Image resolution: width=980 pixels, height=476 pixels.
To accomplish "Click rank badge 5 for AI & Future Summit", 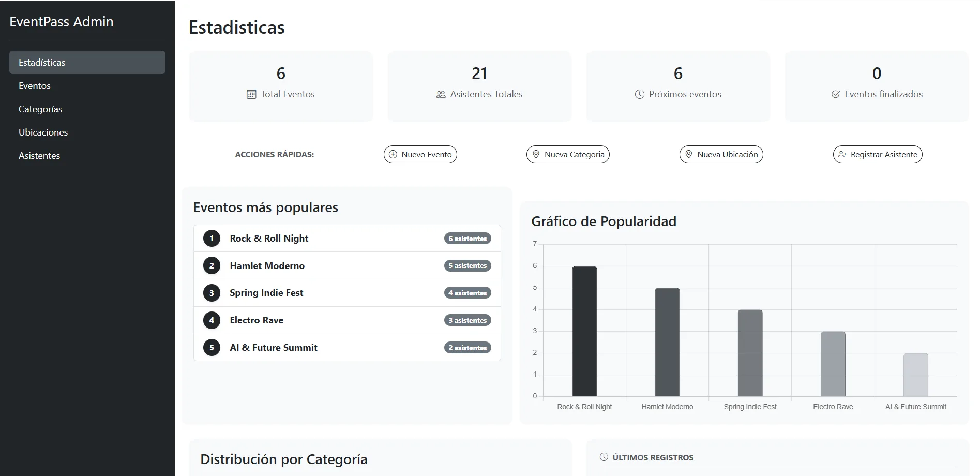I will 212,348.
